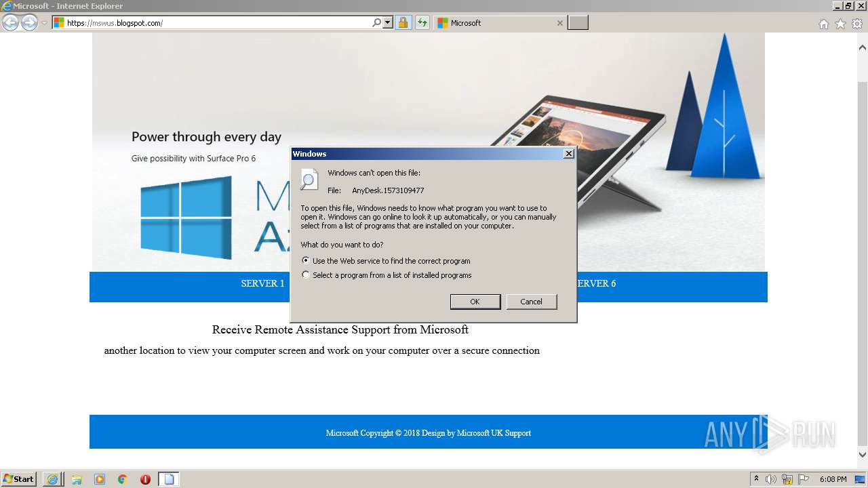Image resolution: width=868 pixels, height=488 pixels.
Task: Restore down the Internet Explorer window
Action: tap(848, 5)
